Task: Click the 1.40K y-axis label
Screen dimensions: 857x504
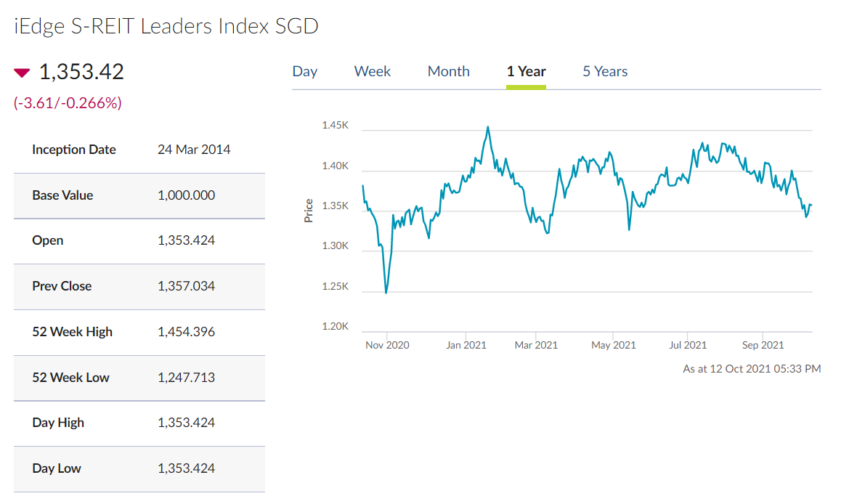Action: coord(335,166)
